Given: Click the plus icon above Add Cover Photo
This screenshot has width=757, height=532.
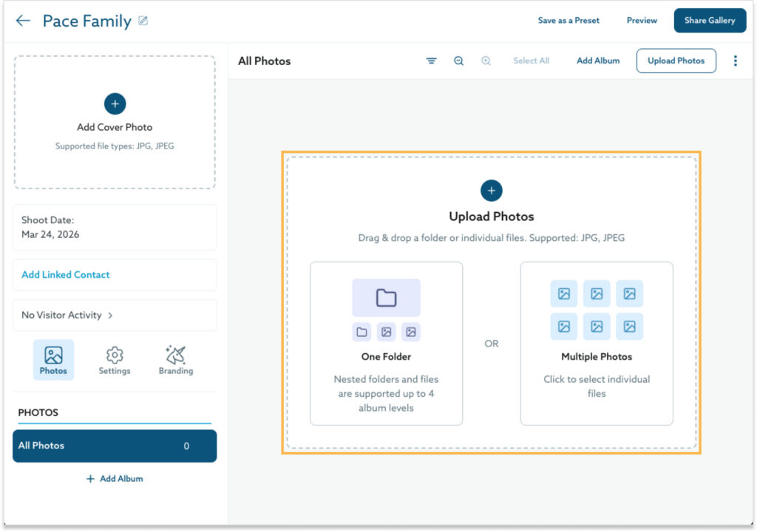Looking at the screenshot, I should click(x=115, y=104).
